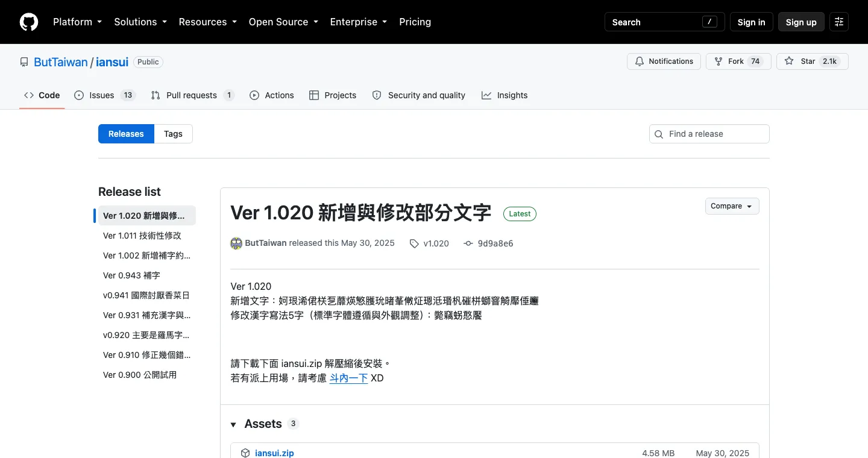Image resolution: width=868 pixels, height=458 pixels.
Task: Open the Ver 1.020 release title
Action: 360,213
